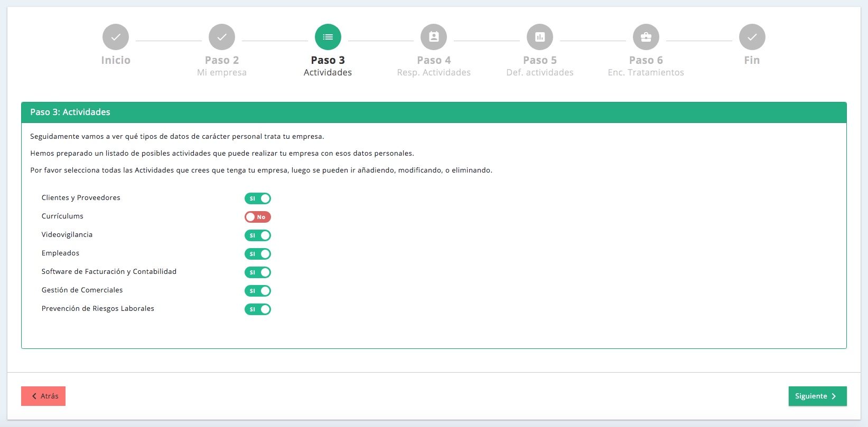Click the Fin step label
Image resolution: width=868 pixels, height=427 pixels.
click(x=752, y=60)
